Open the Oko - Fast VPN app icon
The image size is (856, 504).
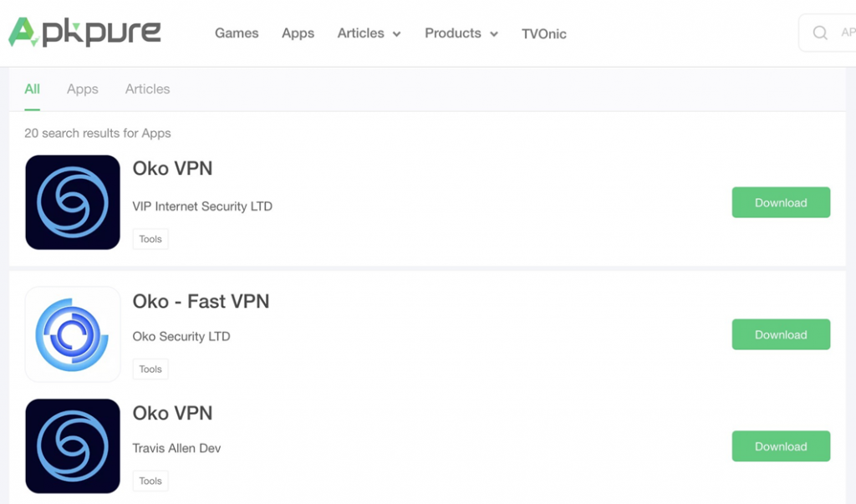(73, 334)
